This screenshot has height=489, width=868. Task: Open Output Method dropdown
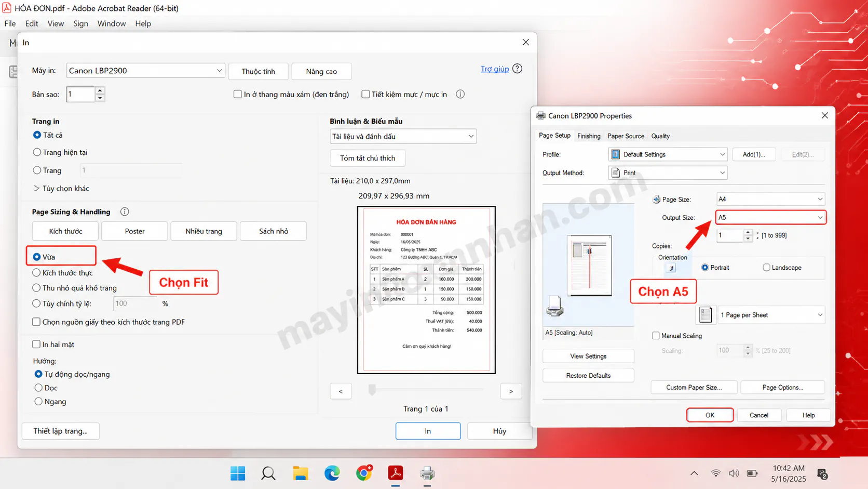pos(668,173)
